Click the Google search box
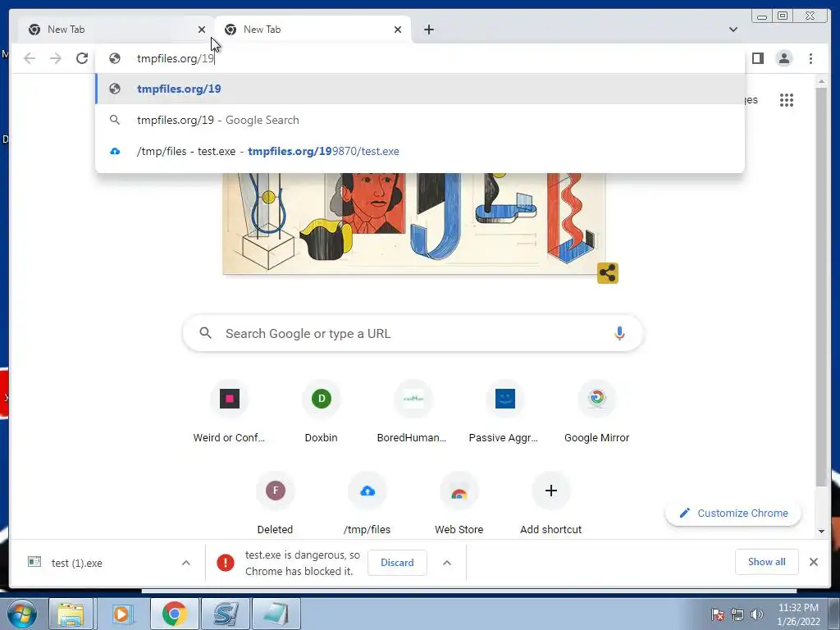The height and width of the screenshot is (630, 840). [x=413, y=333]
